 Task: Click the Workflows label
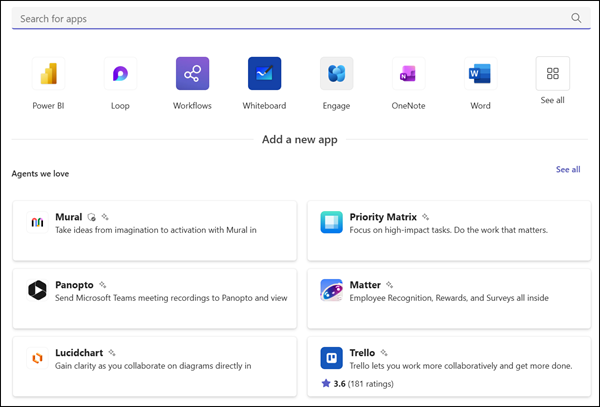click(192, 106)
